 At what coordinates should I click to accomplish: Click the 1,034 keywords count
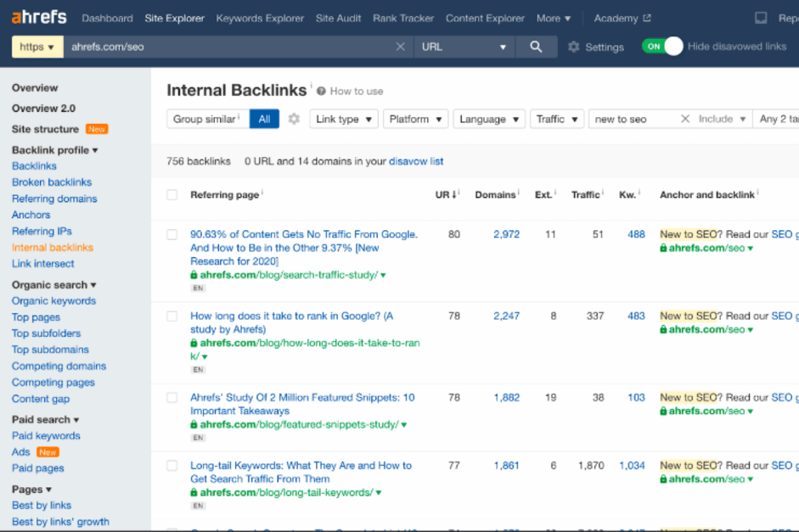(x=632, y=465)
